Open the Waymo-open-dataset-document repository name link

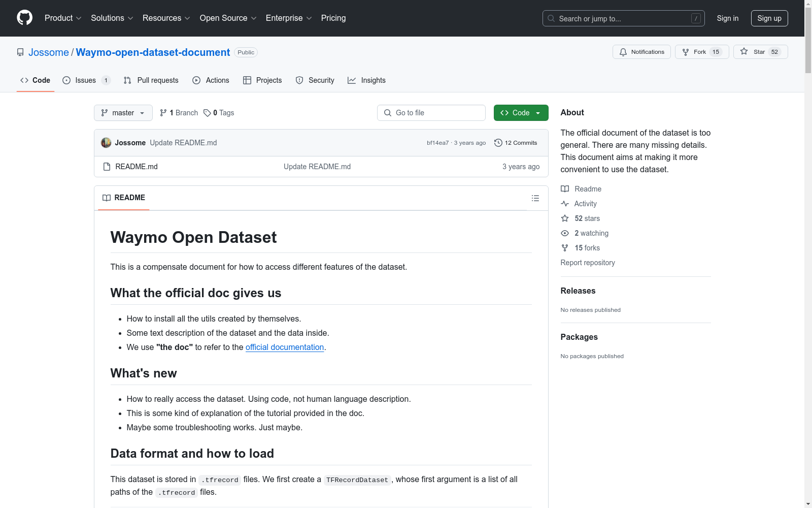(153, 52)
